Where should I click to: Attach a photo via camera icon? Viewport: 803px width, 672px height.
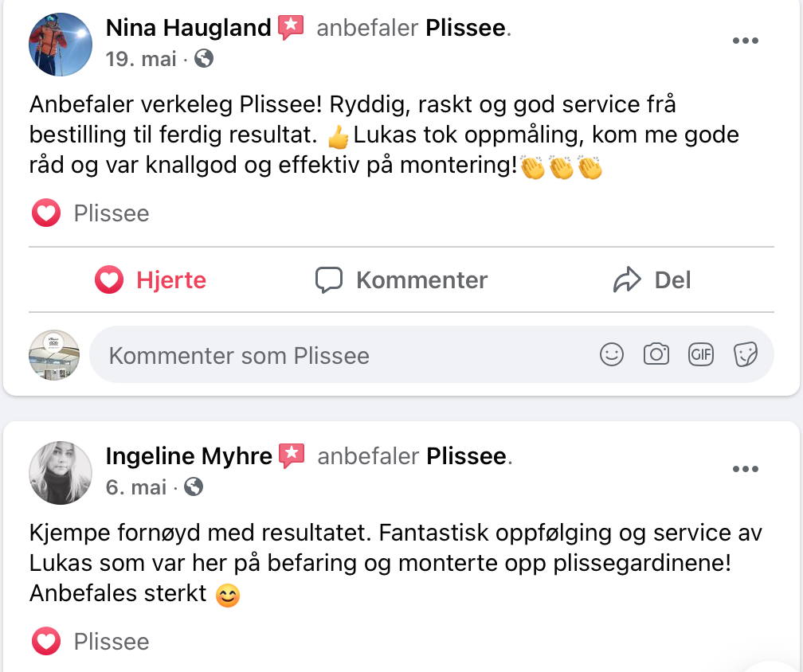click(x=656, y=355)
